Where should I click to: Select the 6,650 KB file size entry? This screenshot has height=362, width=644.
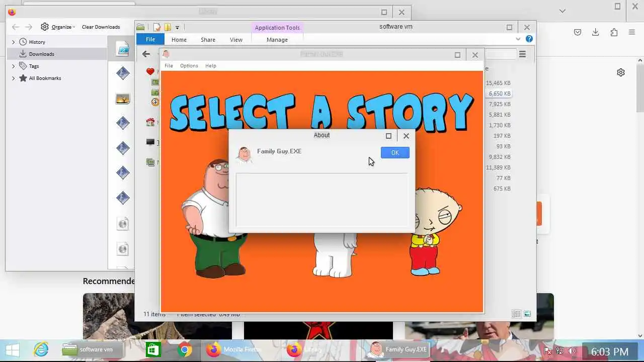[500, 94]
